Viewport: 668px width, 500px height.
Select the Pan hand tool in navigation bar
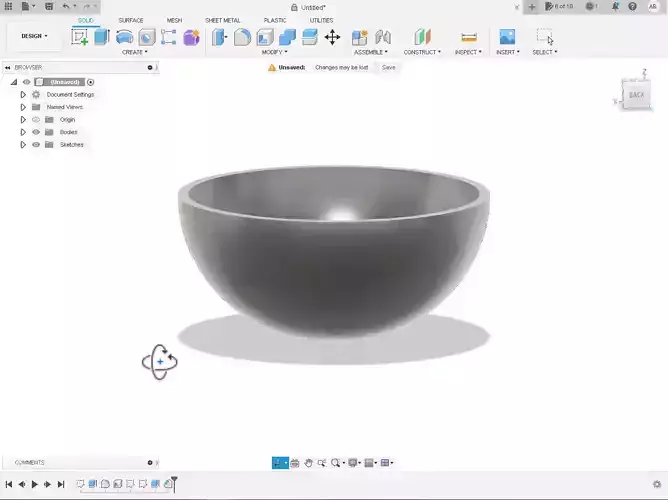point(308,463)
